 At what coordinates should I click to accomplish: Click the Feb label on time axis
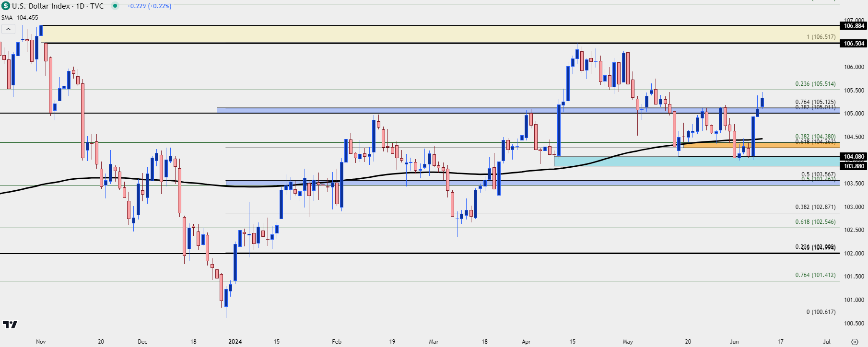point(337,342)
